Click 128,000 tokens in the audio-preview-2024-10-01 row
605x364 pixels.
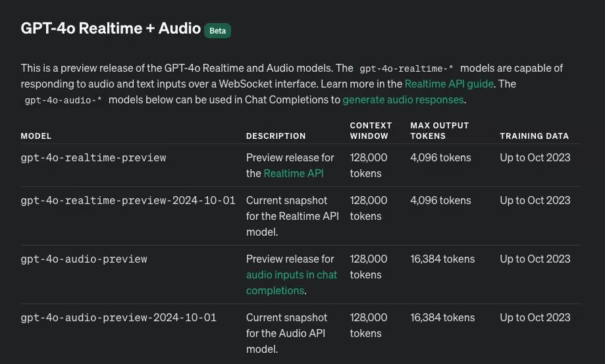[x=369, y=325]
